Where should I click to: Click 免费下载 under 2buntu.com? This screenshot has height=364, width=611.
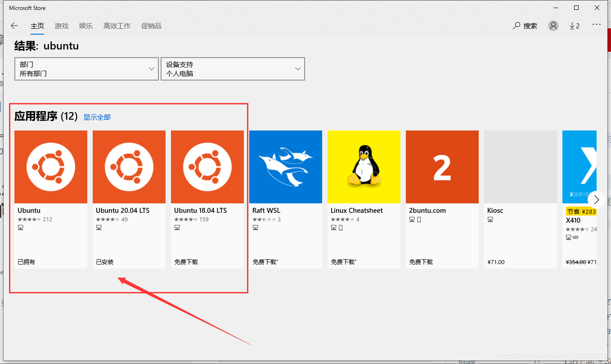(421, 262)
